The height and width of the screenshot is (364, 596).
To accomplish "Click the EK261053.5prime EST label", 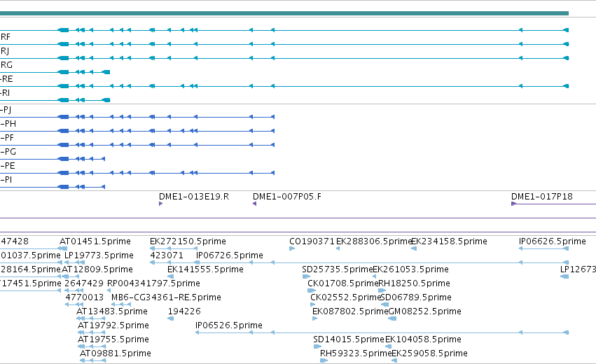I will point(410,269).
